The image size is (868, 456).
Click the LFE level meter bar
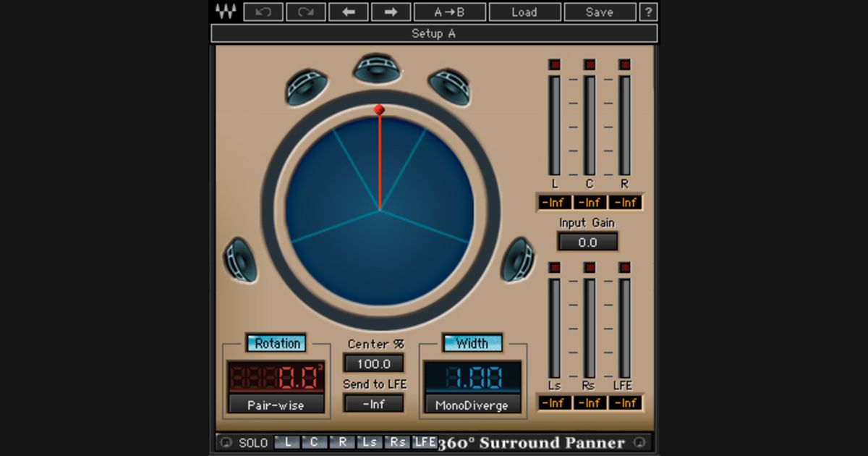point(625,328)
